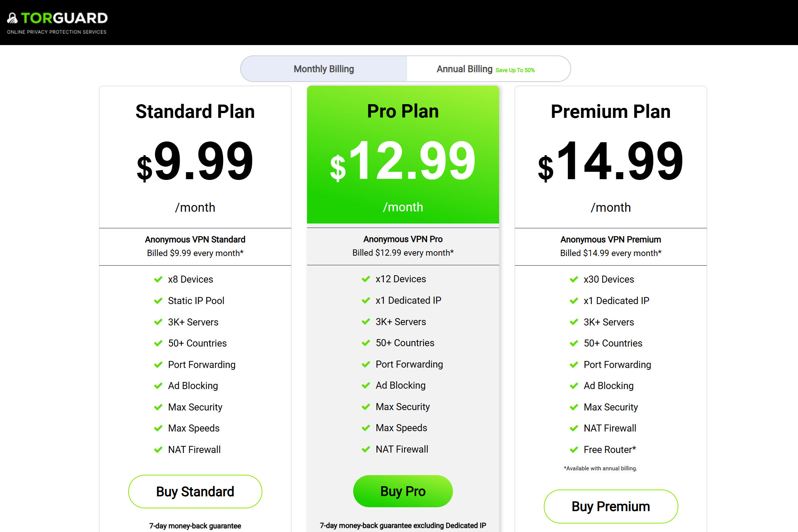Click the Buy Pro button

point(403,491)
